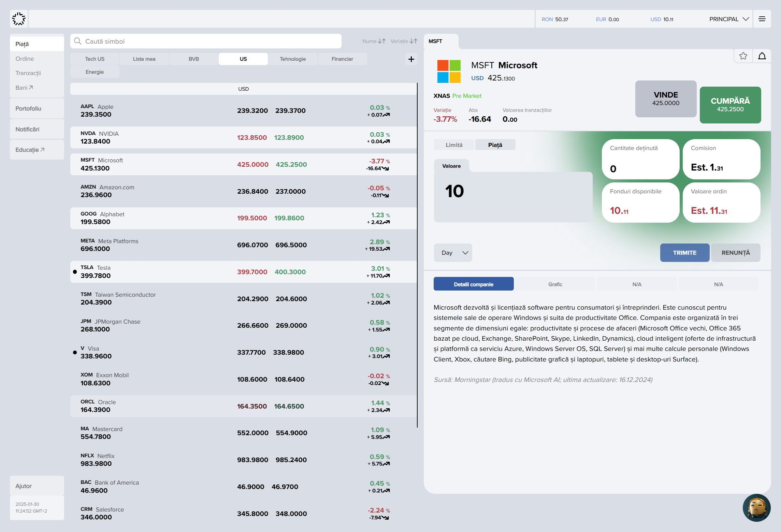This screenshot has width=781, height=532.
Task: Select the Detalii companie tab
Action: coord(474,284)
